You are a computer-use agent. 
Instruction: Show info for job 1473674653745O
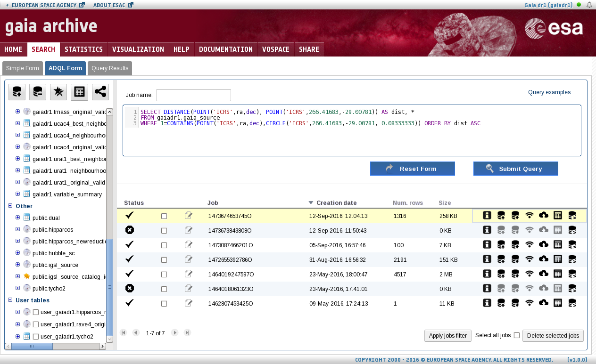tap(487, 215)
